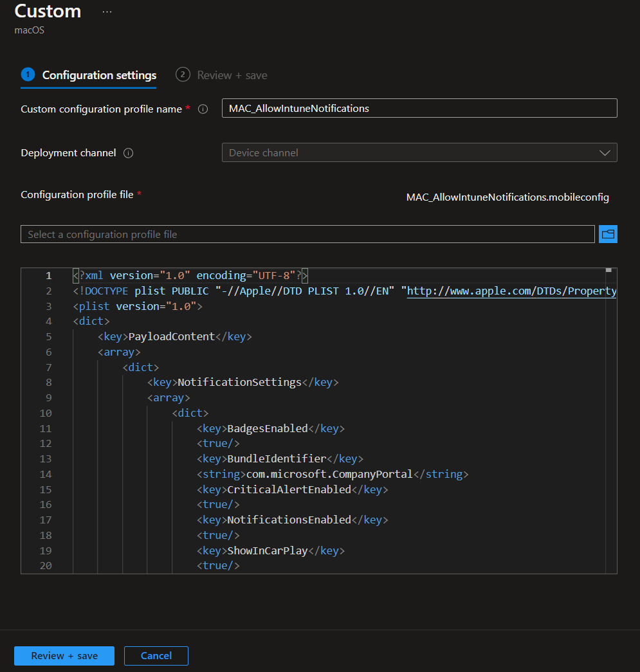Click the array tag on line 9

(169, 397)
